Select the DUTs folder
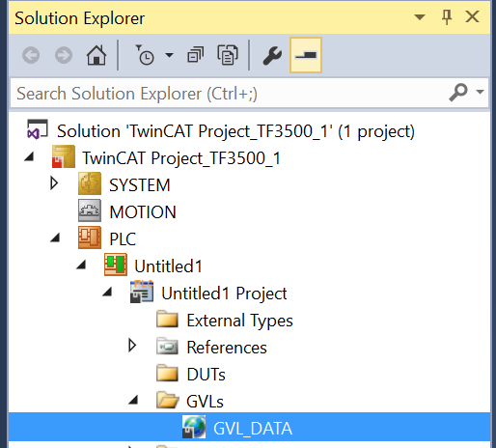 (x=206, y=375)
